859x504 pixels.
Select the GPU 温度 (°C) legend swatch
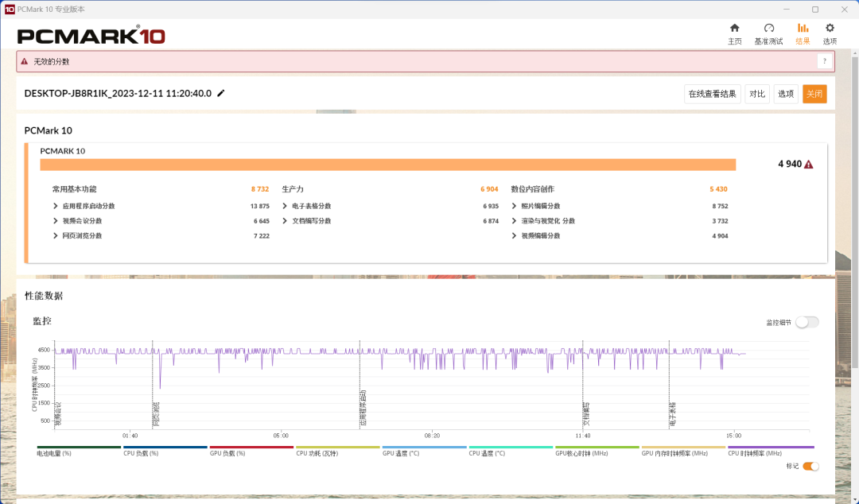(x=424, y=447)
